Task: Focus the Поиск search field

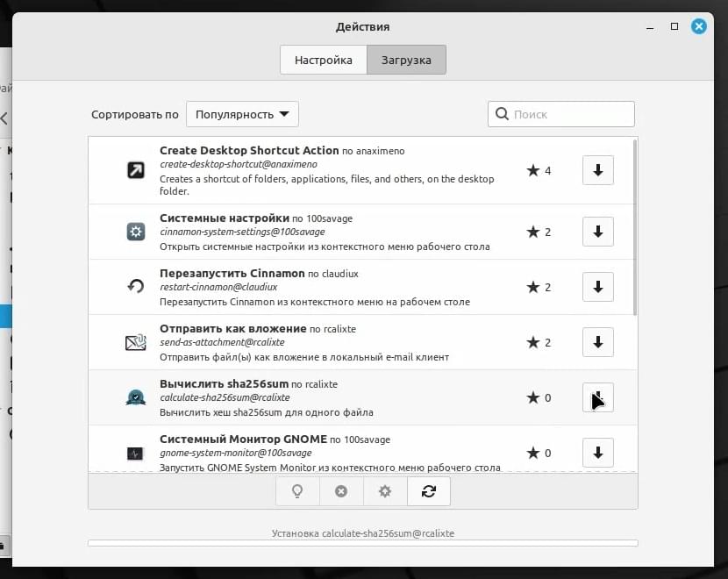Action: point(560,114)
